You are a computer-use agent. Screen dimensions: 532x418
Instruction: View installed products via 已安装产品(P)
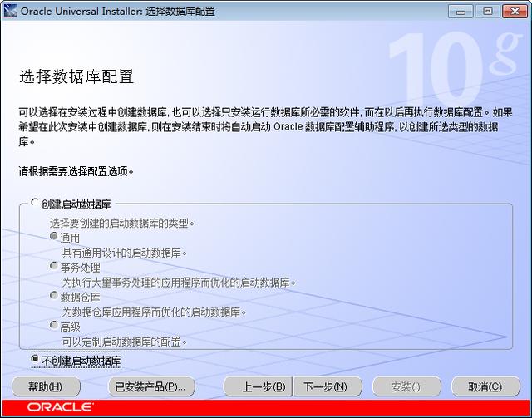click(x=151, y=386)
